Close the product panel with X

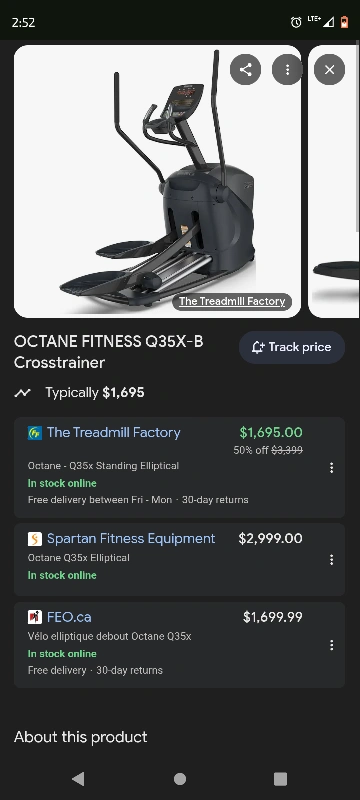point(329,69)
